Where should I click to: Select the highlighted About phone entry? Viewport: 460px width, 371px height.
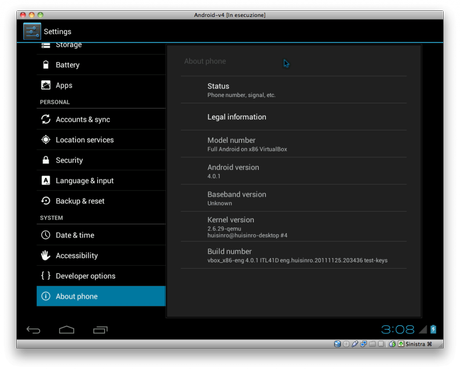tap(101, 296)
